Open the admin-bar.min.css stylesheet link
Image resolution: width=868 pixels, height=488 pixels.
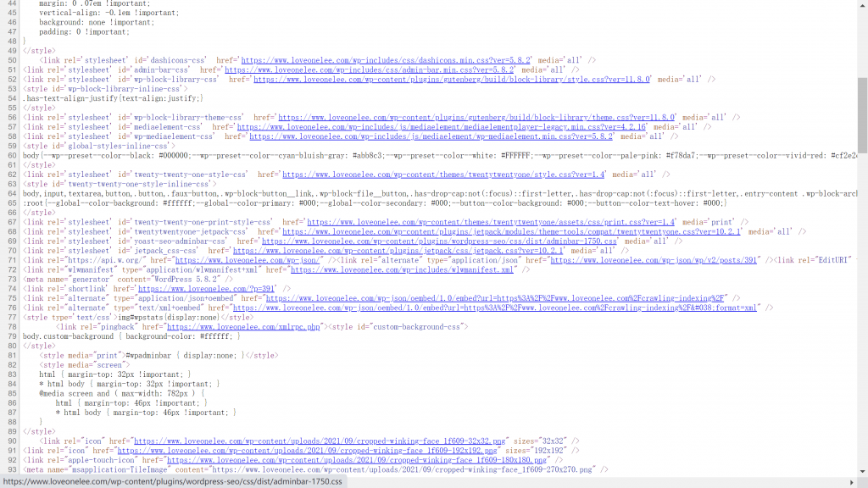(370, 69)
